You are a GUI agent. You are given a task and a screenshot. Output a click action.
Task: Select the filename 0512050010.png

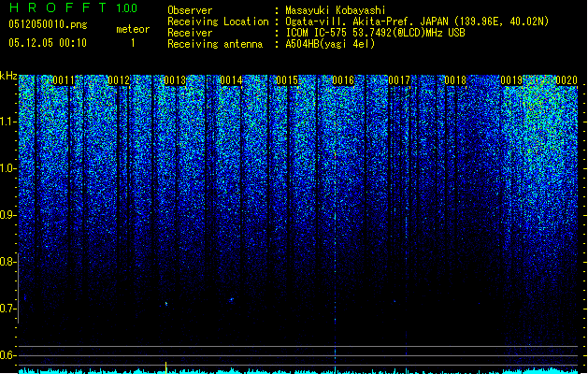(x=48, y=24)
